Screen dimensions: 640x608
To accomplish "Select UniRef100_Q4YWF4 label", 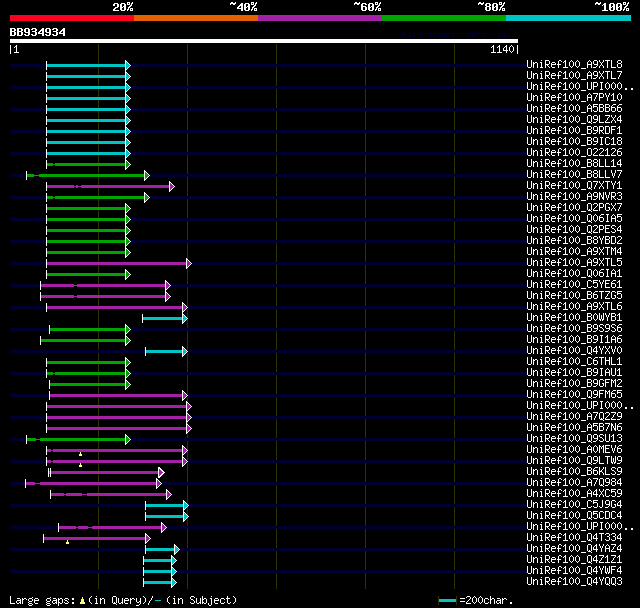I will [x=574, y=571].
